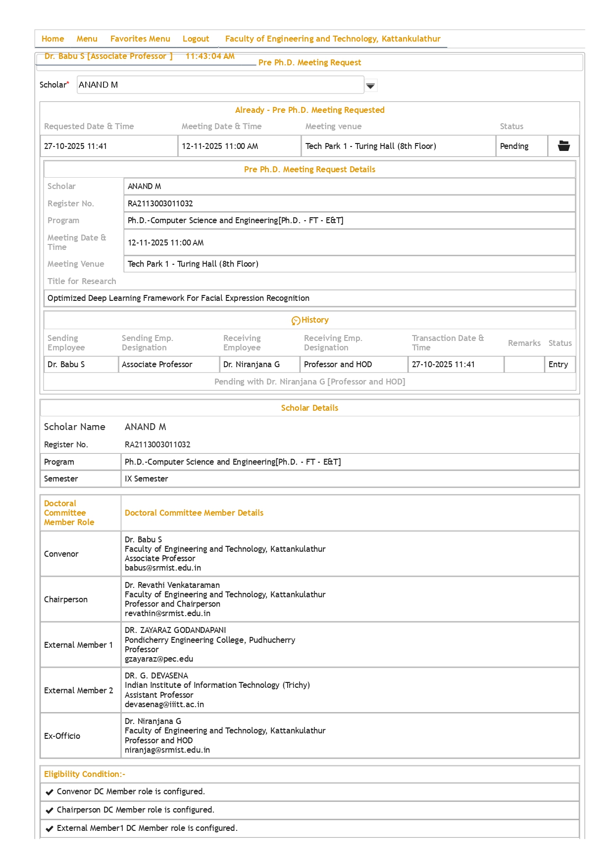614x868 pixels.
Task: Click the History clock icon
Action: (x=296, y=321)
